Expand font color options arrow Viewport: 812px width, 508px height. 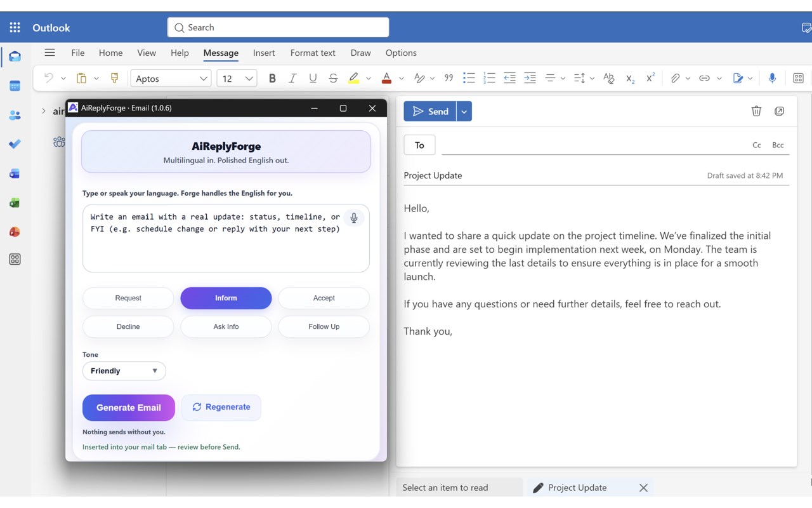coord(402,78)
